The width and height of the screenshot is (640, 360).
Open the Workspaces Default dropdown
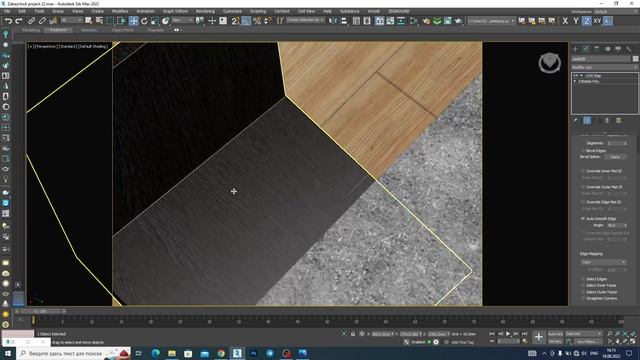point(616,12)
